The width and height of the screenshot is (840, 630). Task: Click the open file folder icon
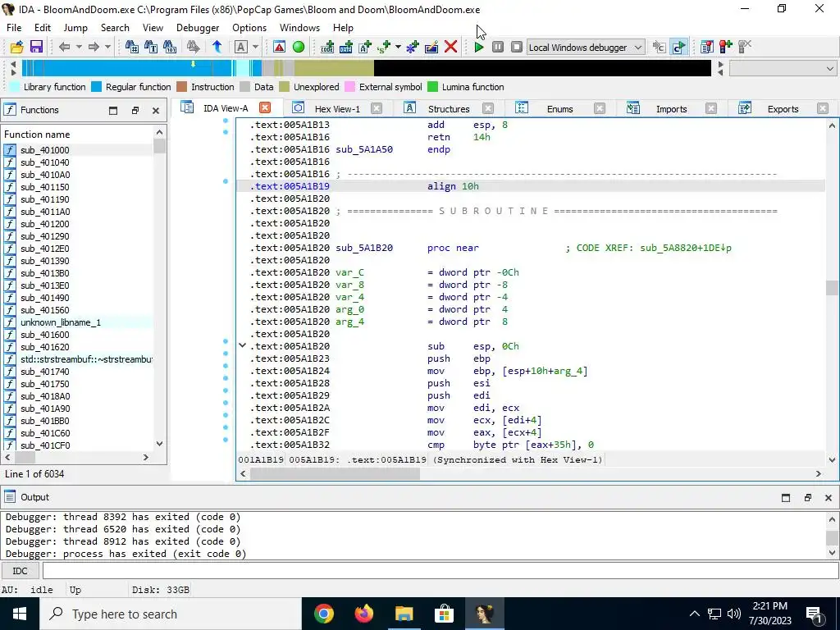[16, 47]
